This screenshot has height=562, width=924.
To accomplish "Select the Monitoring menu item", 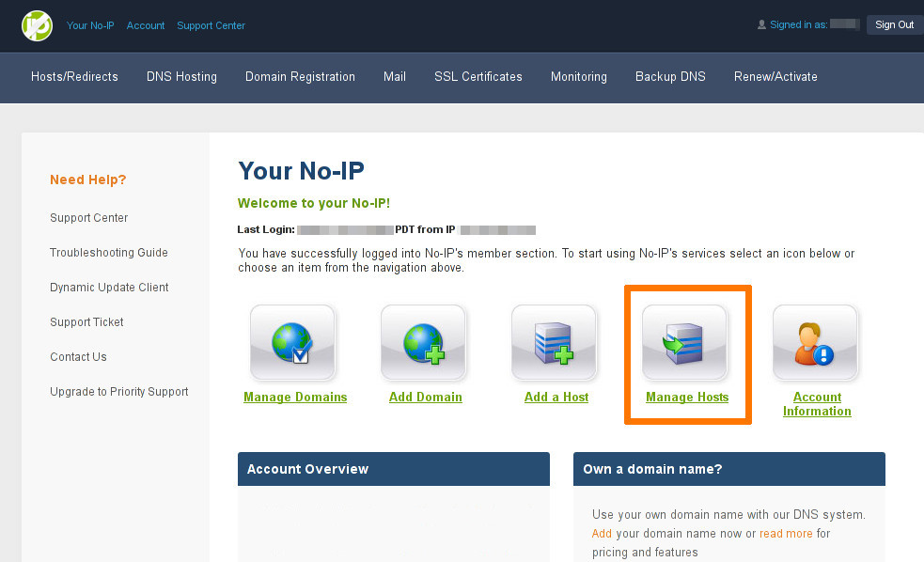I will pyautogui.click(x=579, y=76).
